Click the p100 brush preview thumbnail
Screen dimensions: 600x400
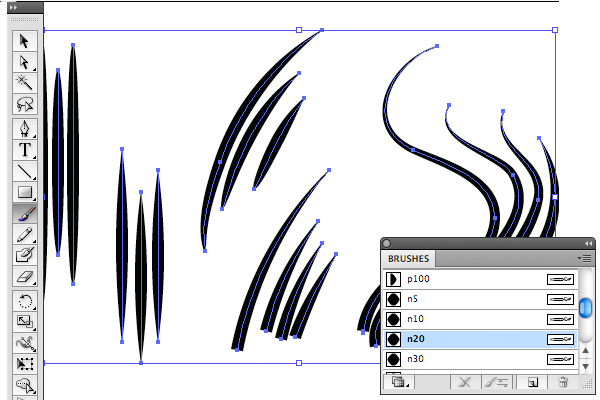pyautogui.click(x=393, y=279)
